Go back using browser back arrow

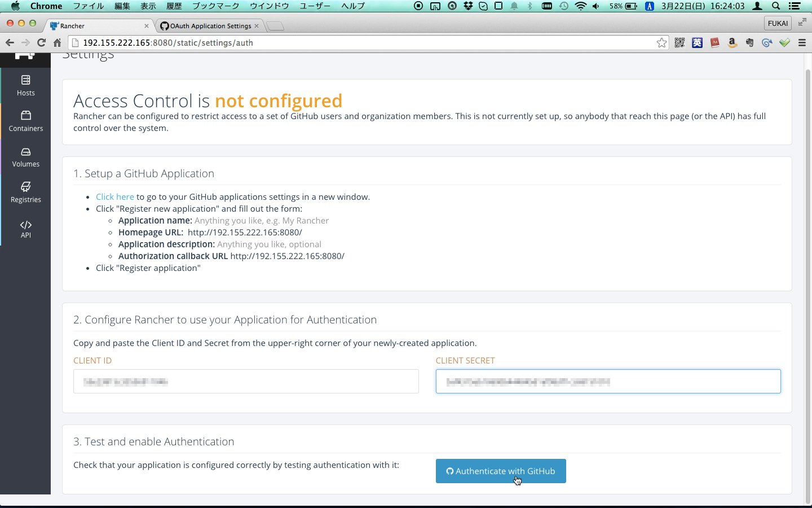click(x=9, y=43)
